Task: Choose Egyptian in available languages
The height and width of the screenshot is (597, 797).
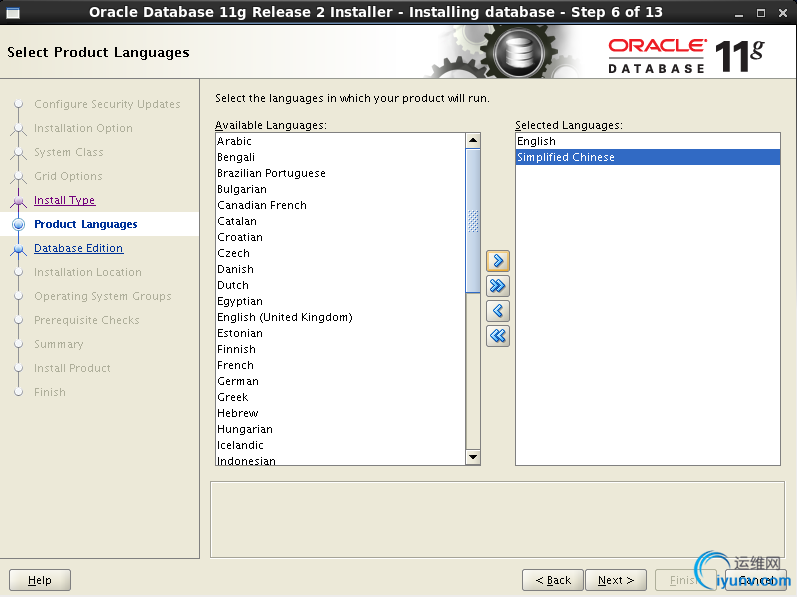Action: coord(340,301)
